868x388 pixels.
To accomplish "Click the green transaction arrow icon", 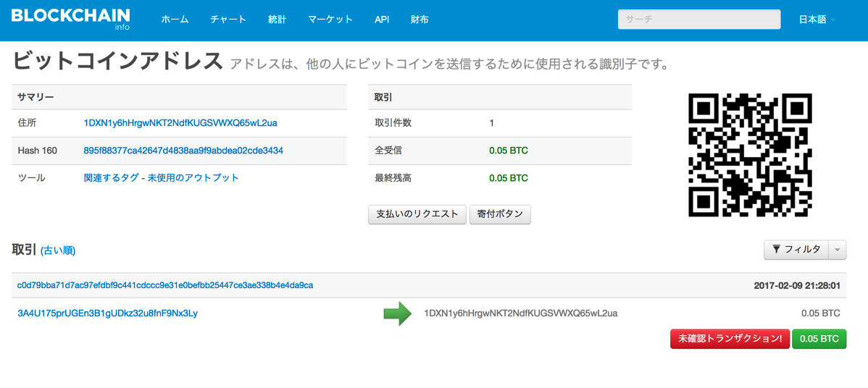I will coord(397,314).
